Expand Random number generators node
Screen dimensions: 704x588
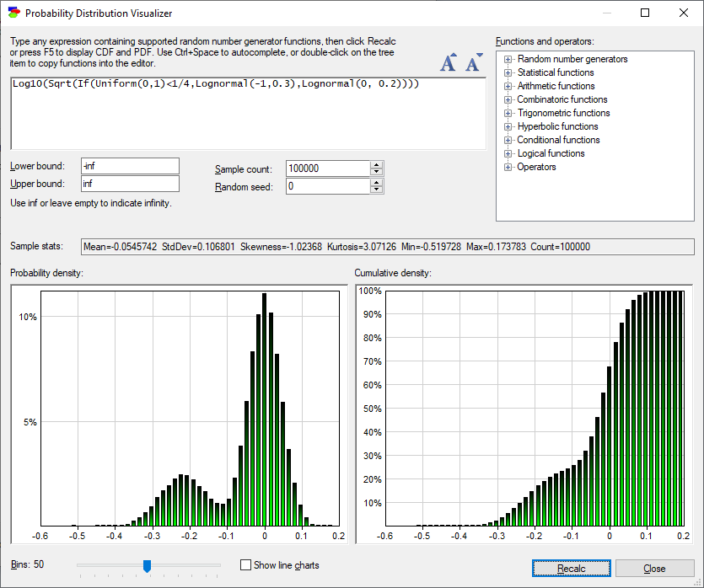coord(508,59)
